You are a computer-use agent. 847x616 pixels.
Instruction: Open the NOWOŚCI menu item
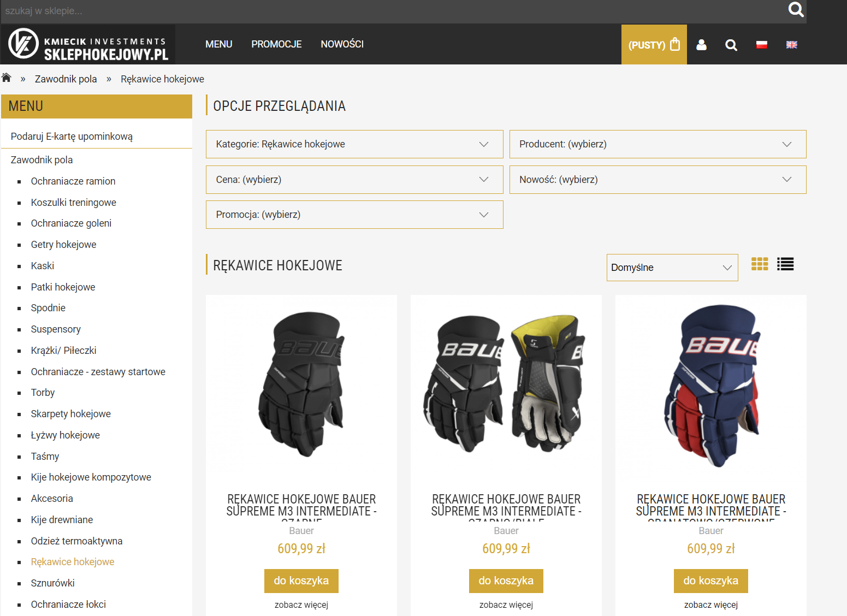tap(342, 44)
